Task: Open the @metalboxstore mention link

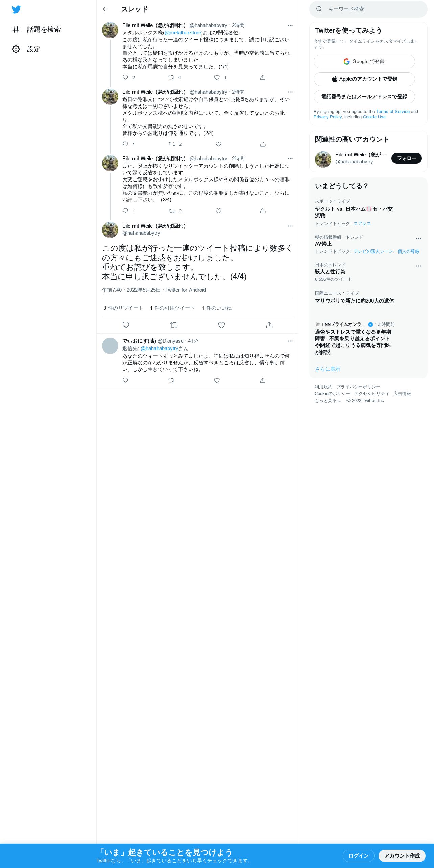Action: 183,33
